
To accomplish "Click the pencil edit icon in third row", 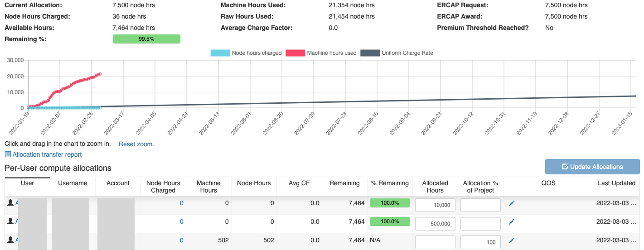I will coord(512,240).
